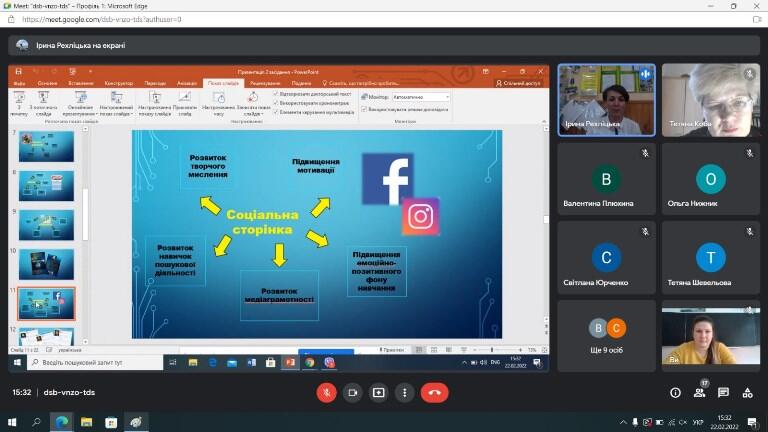Click the 'З початку' slideshow icon
The width and height of the screenshot is (768, 432).
point(19,103)
